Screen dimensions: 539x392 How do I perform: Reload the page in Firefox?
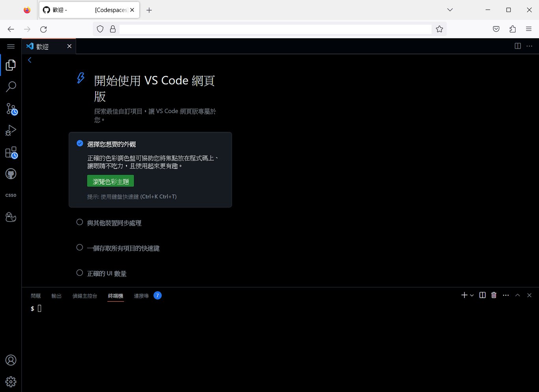[43, 29]
